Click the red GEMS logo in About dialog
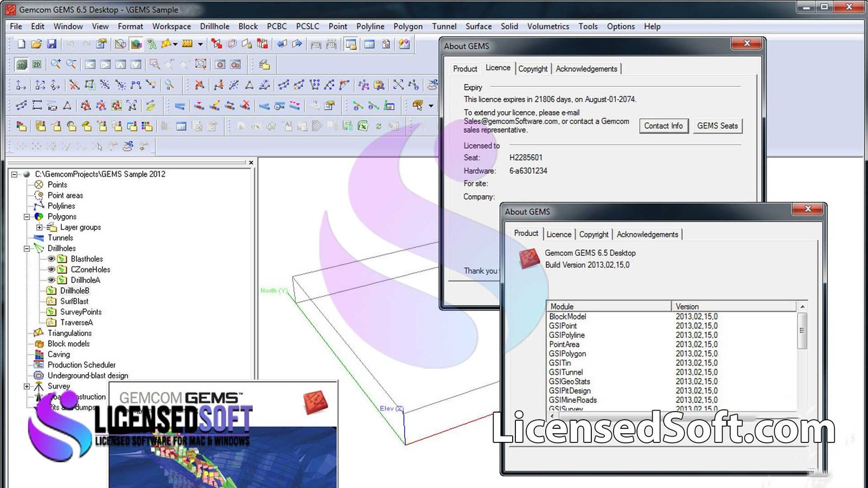 tap(529, 259)
